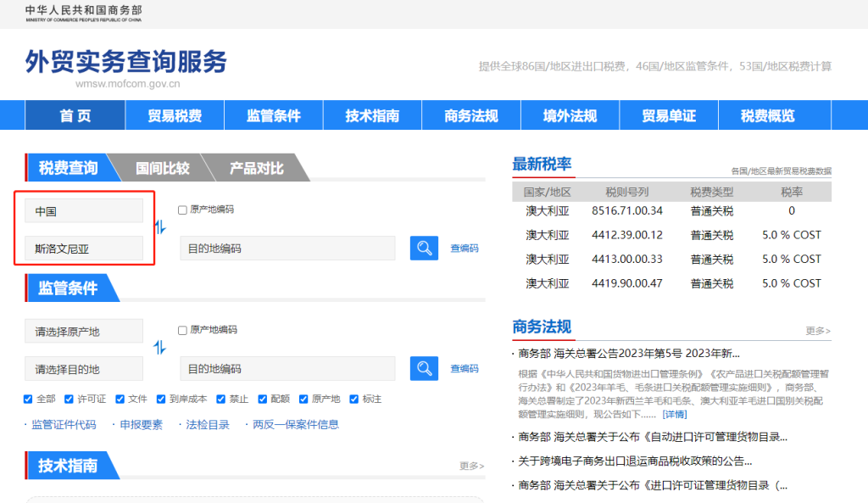Uncheck the 到岸成本 checkbox
This screenshot has width=868, height=503.
(x=161, y=399)
